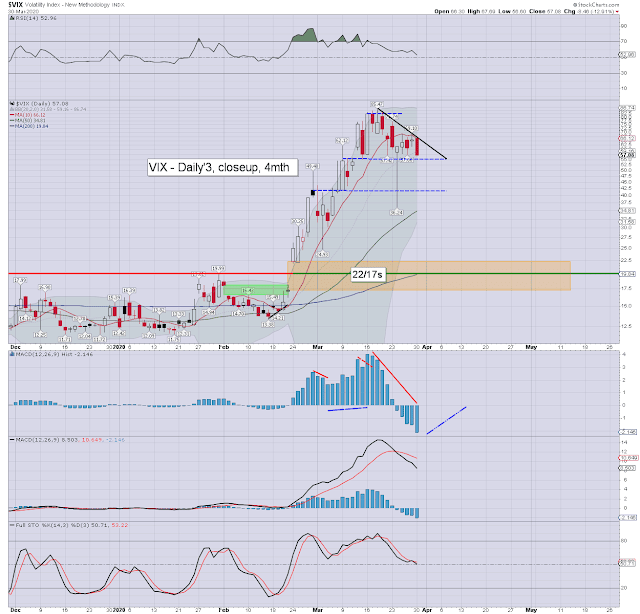Click the Chg value in the header
Image resolution: width=640 pixels, height=614 pixels.
596,11
